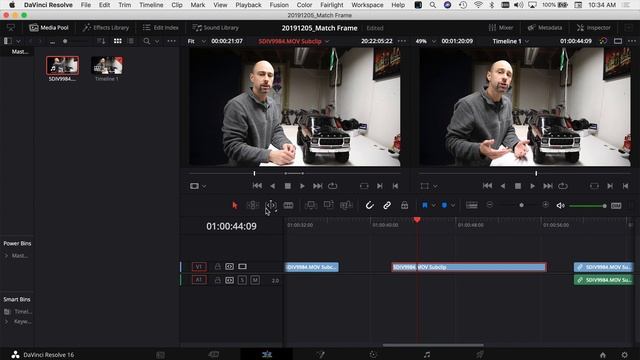The image size is (640, 360).
Task: Stop playback in timeline viewer
Action: (518, 186)
